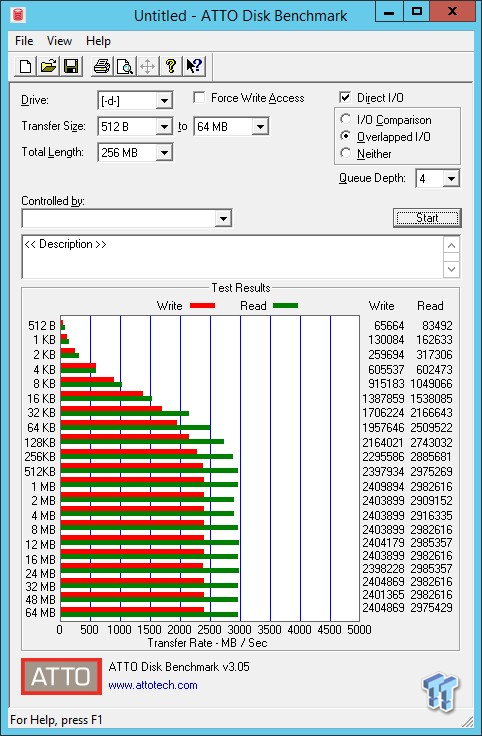The height and width of the screenshot is (736, 482).
Task: Select the Neither radio button
Action: click(x=345, y=153)
